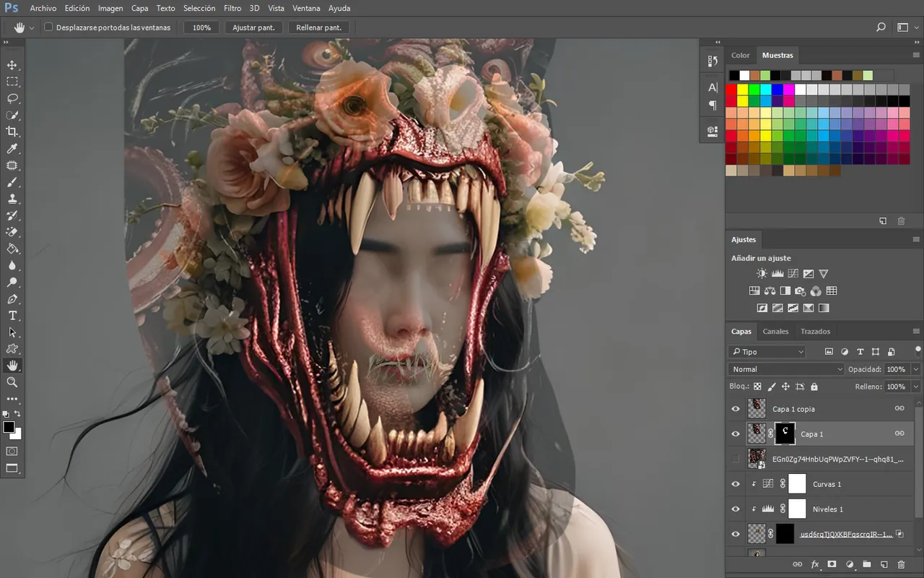
Task: Open the Filtro menu
Action: 232,8
